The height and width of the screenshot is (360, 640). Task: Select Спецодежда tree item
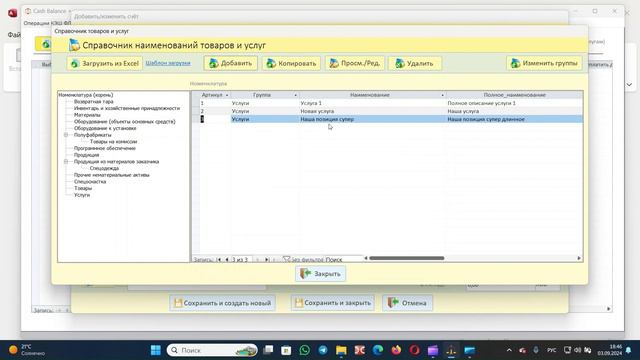(x=104, y=168)
